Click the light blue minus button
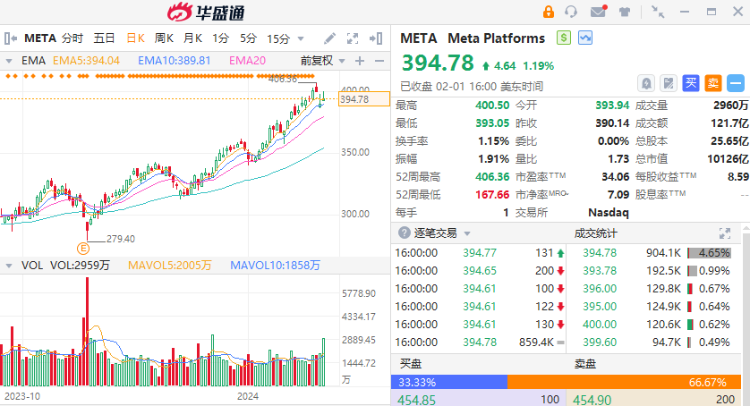The image size is (750, 406). coord(736,83)
